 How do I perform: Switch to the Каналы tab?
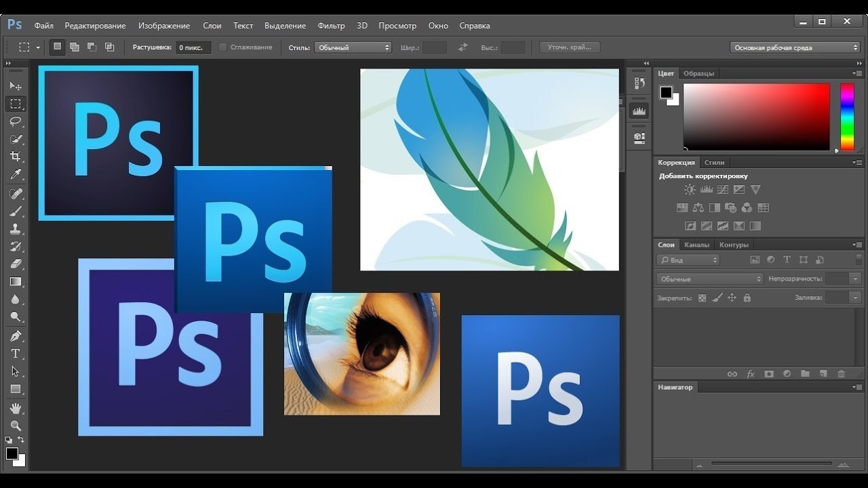click(696, 245)
